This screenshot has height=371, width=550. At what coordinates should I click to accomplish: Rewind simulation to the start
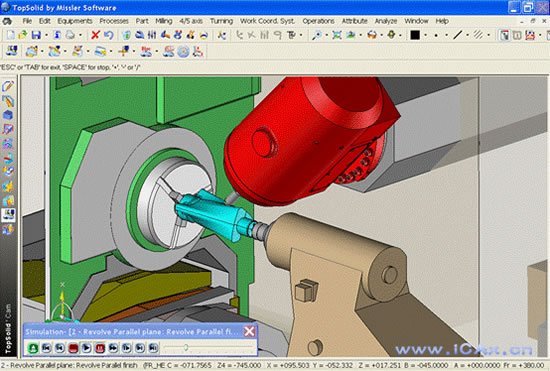tap(46, 348)
